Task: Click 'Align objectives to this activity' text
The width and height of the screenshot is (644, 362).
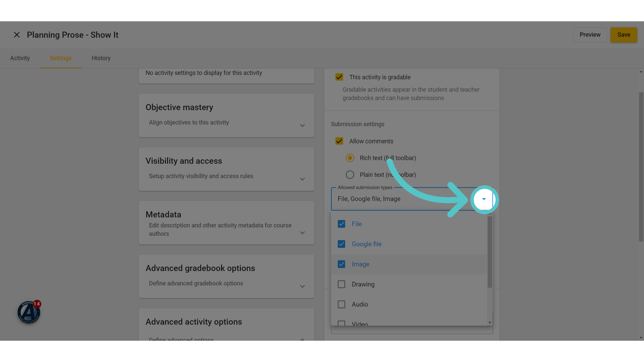Action: pyautogui.click(x=189, y=123)
